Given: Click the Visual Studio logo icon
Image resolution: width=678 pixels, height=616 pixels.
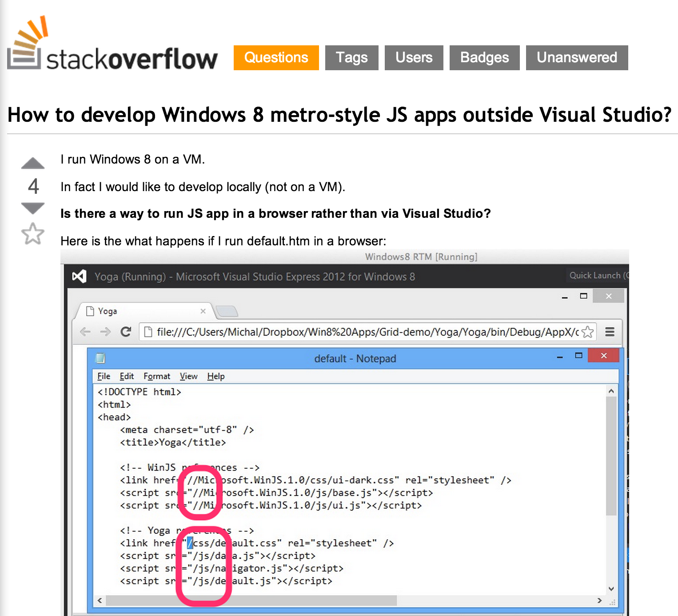Looking at the screenshot, I should click(x=79, y=276).
